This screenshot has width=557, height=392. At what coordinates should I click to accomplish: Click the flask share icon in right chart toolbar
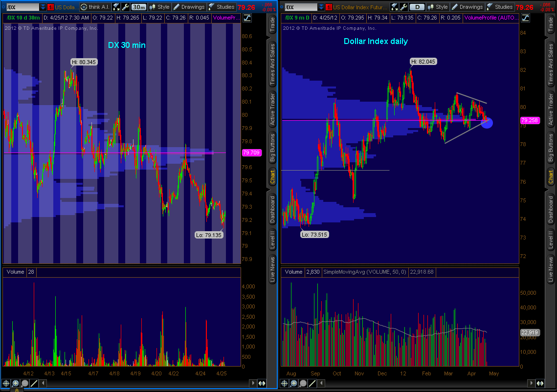click(395, 7)
